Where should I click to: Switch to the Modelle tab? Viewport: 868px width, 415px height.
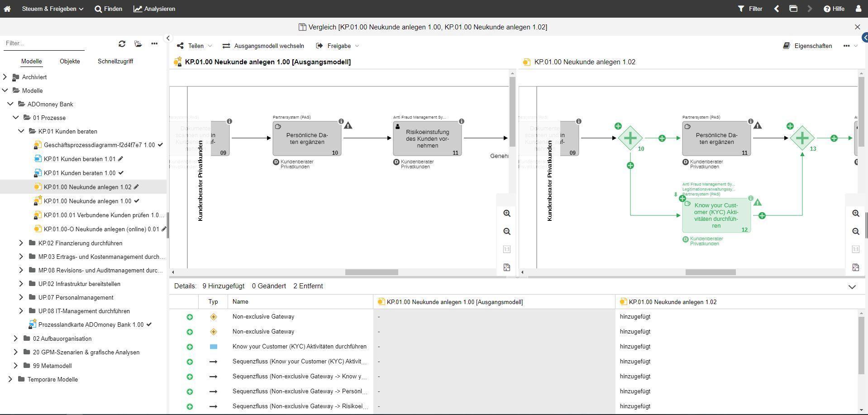pos(32,61)
